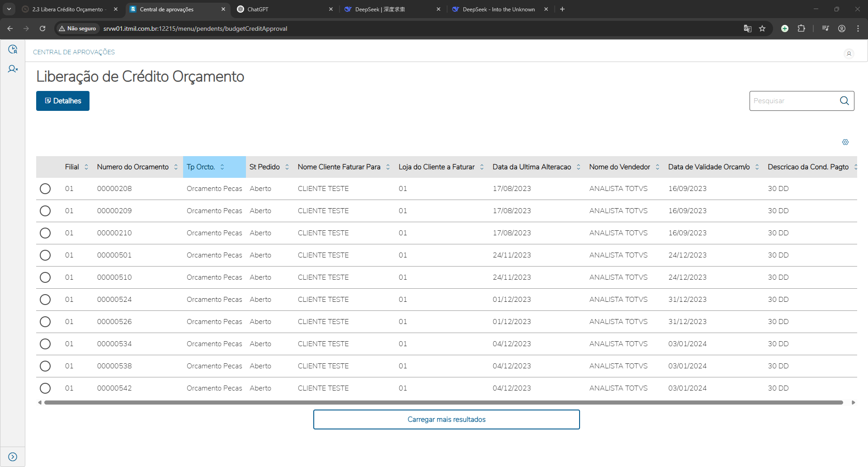This screenshot has height=467, width=868.
Task: Click the search magnifier icon
Action: (x=844, y=101)
